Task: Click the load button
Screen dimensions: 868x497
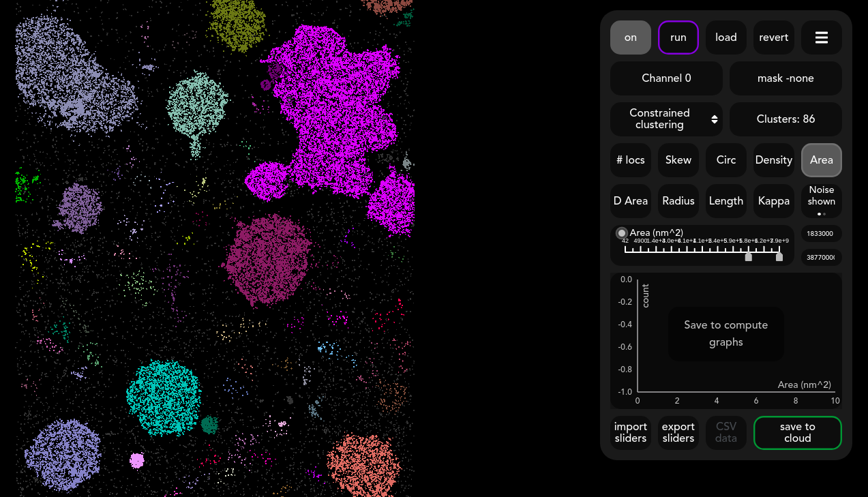Action: point(725,37)
